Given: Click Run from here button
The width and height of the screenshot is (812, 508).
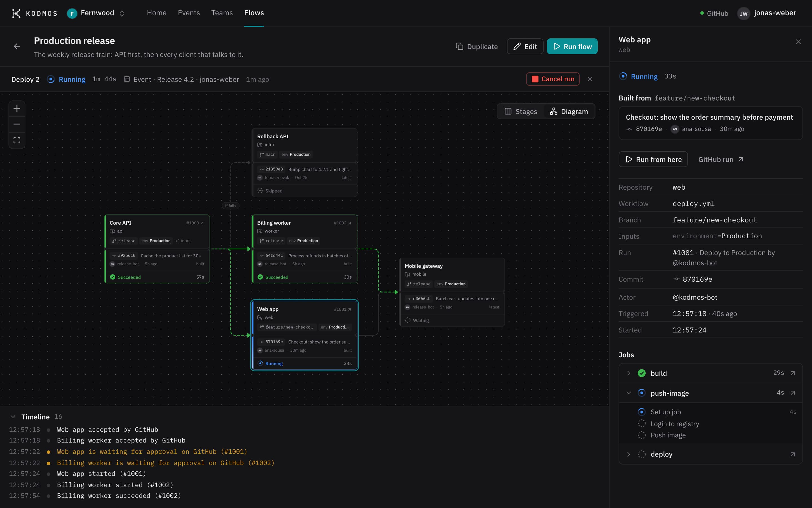Looking at the screenshot, I should 653,159.
